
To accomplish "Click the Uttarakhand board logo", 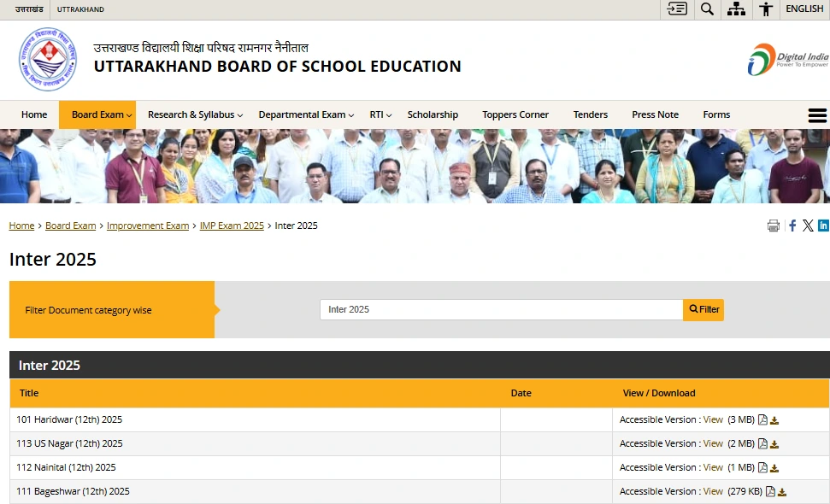I will click(x=48, y=60).
